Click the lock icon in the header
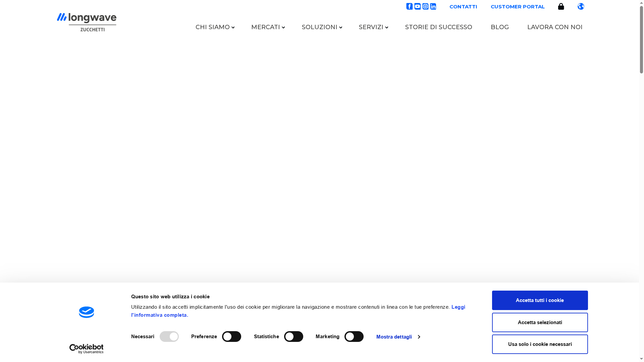 561,6
